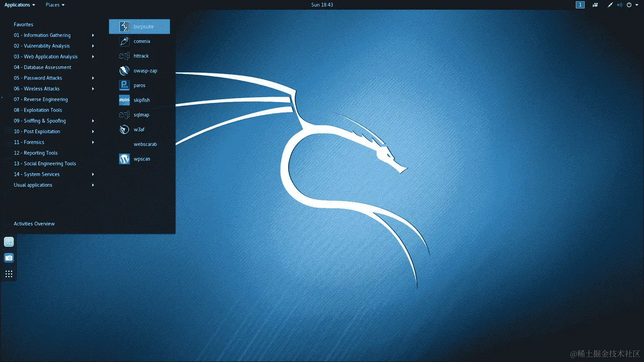Click the volume speaker icon
The width and height of the screenshot is (644, 362).
620,5
